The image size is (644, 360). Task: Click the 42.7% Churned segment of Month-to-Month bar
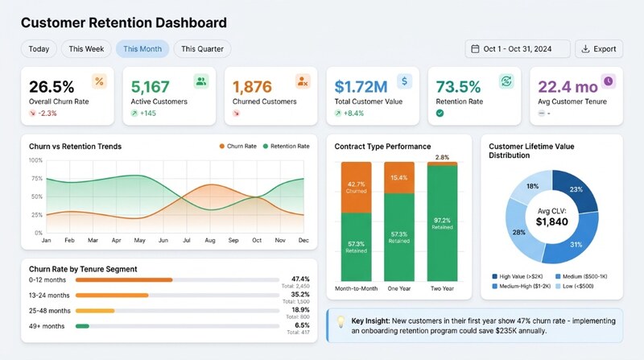click(356, 188)
